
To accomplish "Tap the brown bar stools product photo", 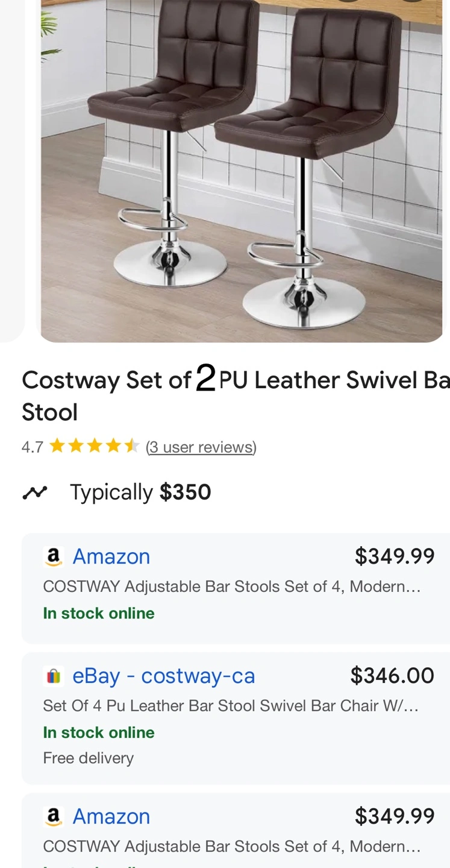I will [x=242, y=171].
